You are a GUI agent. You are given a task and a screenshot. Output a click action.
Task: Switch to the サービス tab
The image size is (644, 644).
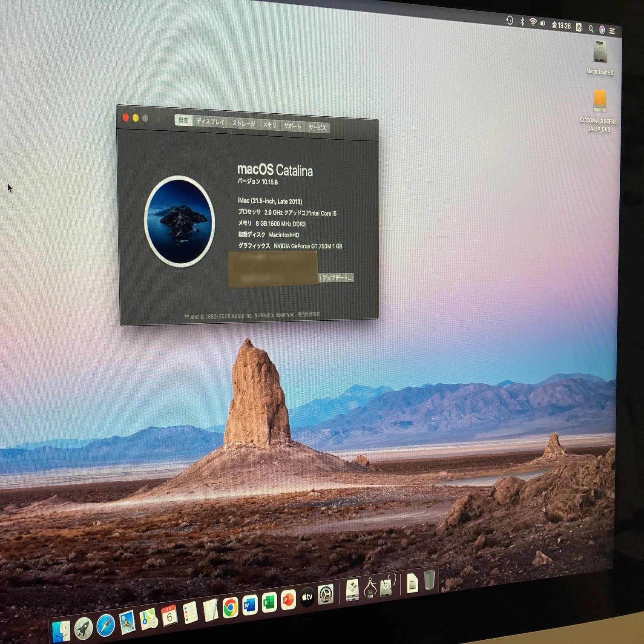coord(317,127)
